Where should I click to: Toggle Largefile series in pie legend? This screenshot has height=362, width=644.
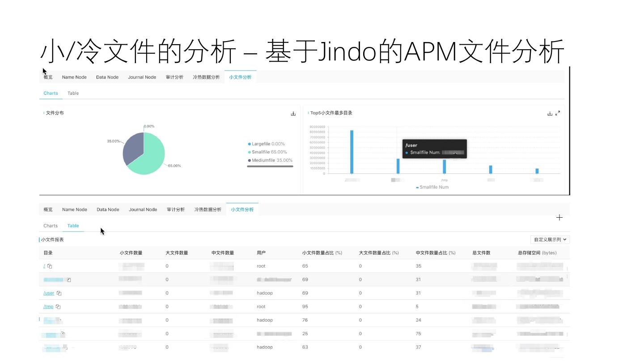point(267,144)
